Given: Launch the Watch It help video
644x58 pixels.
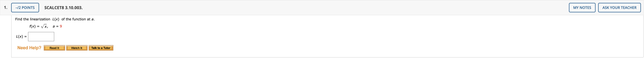Looking at the screenshot, I should [x=76, y=48].
